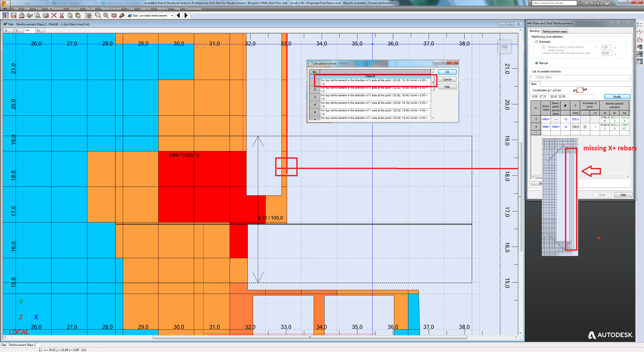
Task: Select the Manual reinforcing zone radio button
Action: click(x=537, y=63)
